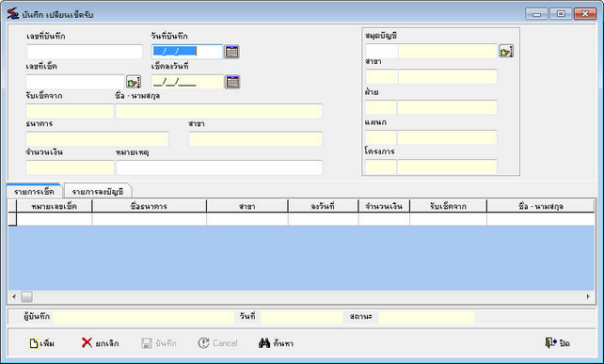Screen dimensions: 604x364
Task: Click บันทึก (save) button
Action: click(x=159, y=342)
